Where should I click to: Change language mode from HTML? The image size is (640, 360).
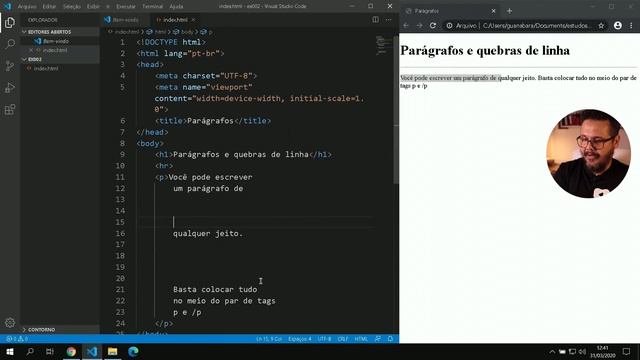point(361,339)
